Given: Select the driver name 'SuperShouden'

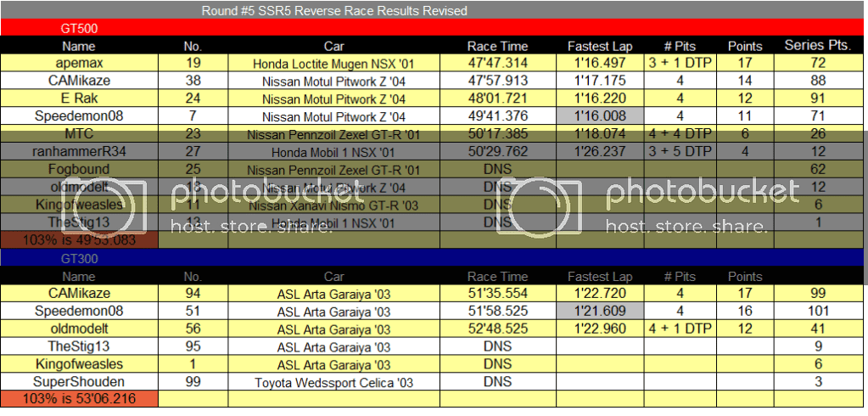Looking at the screenshot, I should tap(79, 382).
